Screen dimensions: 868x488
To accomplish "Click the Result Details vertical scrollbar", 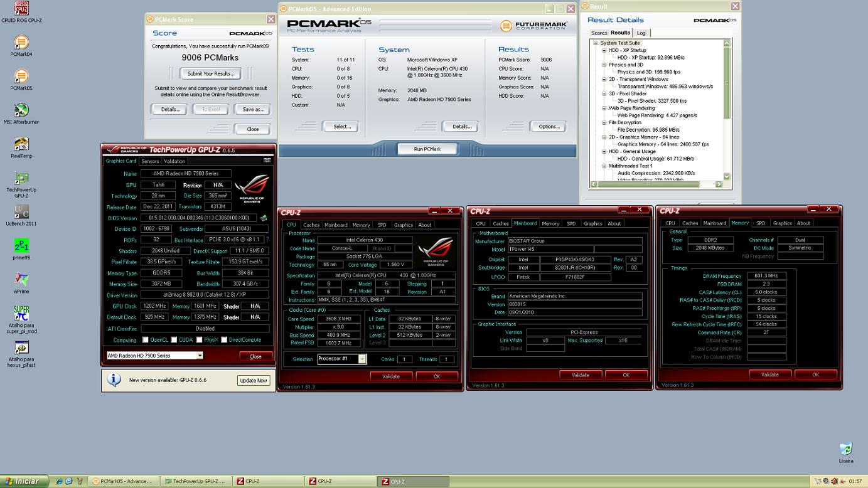I will (x=727, y=110).
